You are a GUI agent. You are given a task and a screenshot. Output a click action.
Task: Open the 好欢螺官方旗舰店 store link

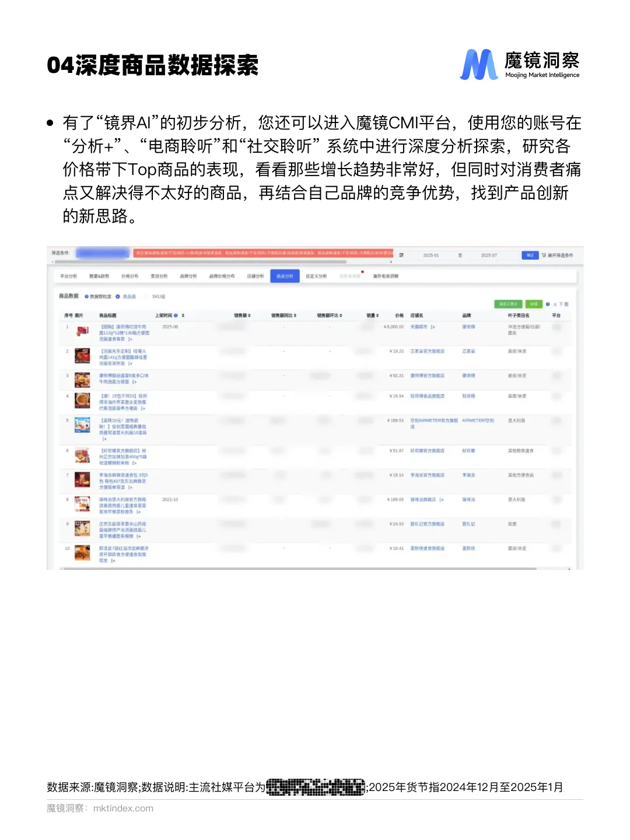pyautogui.click(x=427, y=451)
